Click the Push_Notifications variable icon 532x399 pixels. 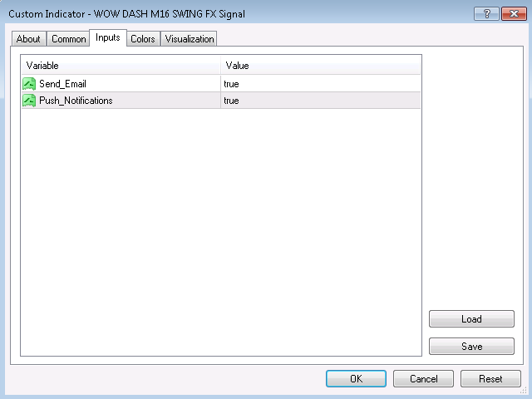29,101
